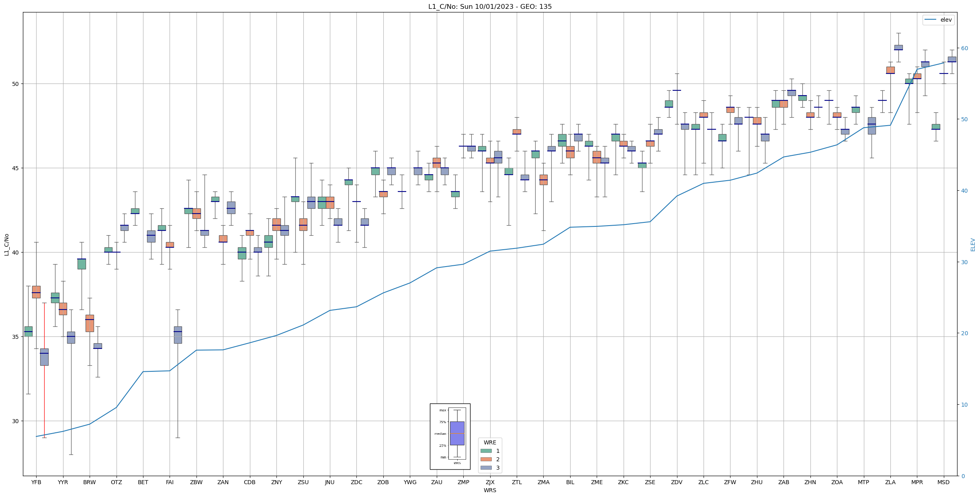Click the orange WRE 2 legend swatch
Viewport: 980px width, 497px height.
click(x=486, y=459)
